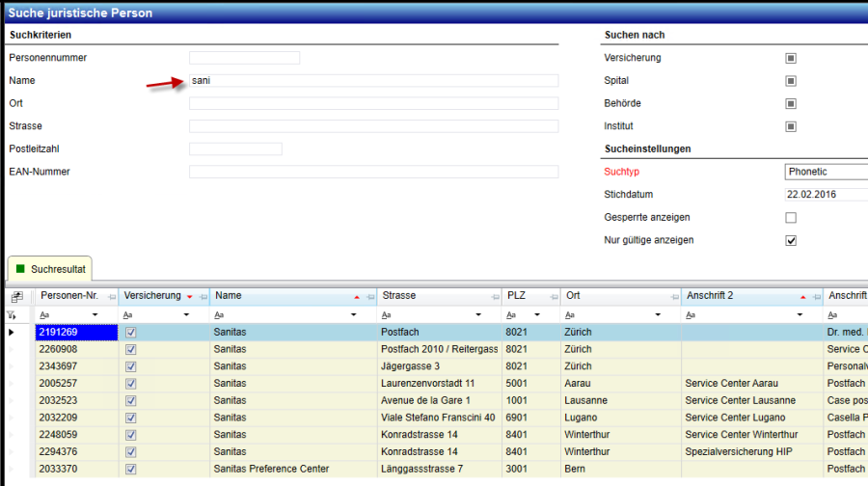
Task: Toggle the Gesperrte anzeigen checkbox
Action: [x=791, y=218]
